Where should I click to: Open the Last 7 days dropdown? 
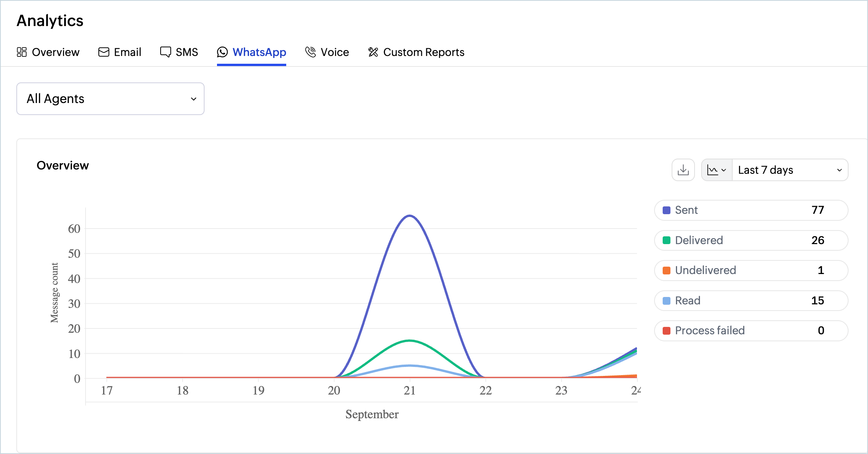(790, 170)
